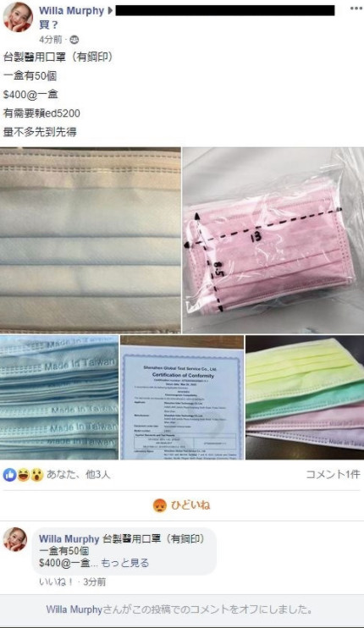Toggle the ひどいね reaction button
The image size is (364, 628).
pyautogui.click(x=181, y=505)
